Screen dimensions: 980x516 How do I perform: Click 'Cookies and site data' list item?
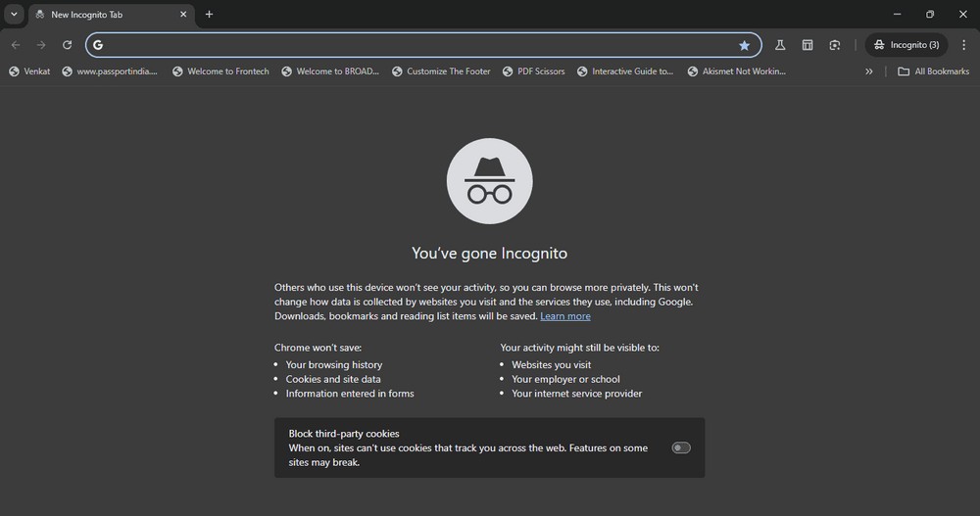pyautogui.click(x=333, y=379)
